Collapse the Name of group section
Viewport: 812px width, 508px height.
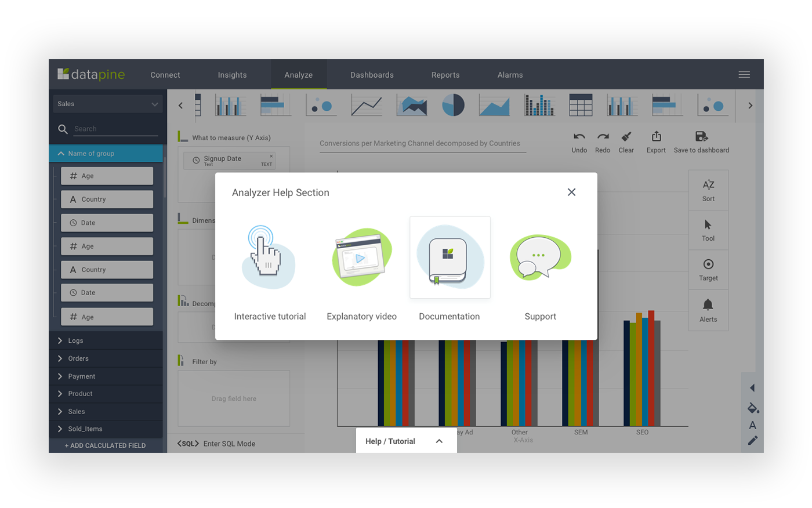pos(106,154)
